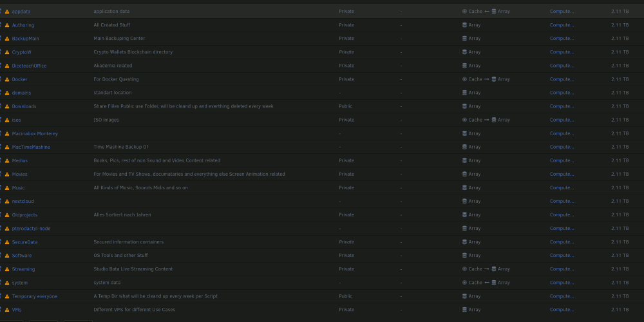Open the domains share

21,93
